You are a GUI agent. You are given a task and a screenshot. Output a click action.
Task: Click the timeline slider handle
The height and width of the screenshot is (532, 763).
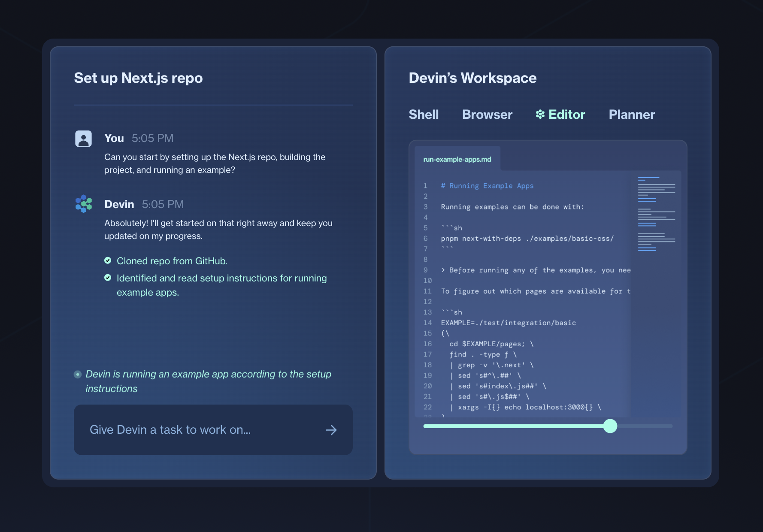pos(610,426)
